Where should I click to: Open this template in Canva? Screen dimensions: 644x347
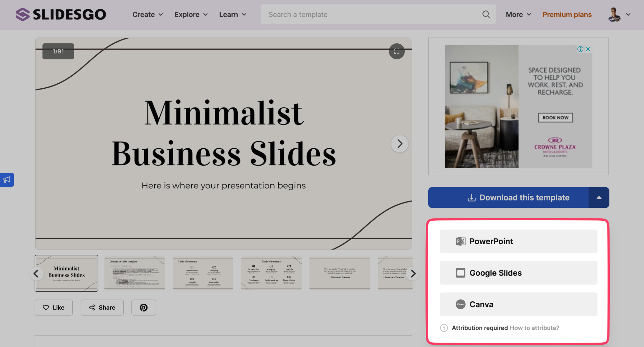click(x=518, y=304)
